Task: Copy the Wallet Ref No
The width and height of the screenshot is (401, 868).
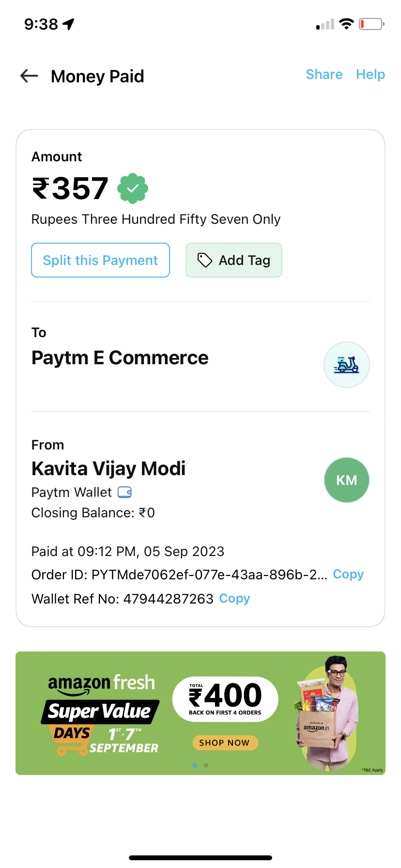Action: point(234,599)
